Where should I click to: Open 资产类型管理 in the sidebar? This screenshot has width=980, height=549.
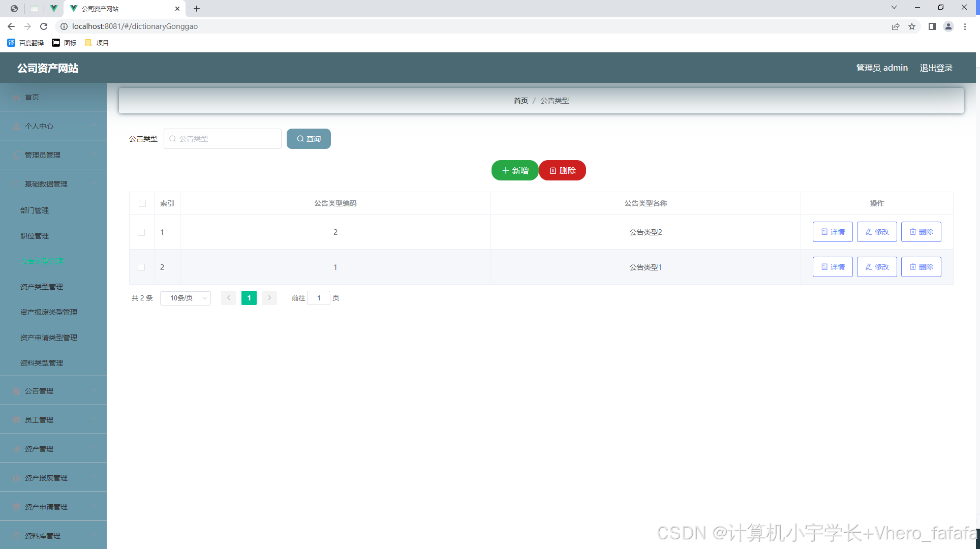click(x=42, y=287)
